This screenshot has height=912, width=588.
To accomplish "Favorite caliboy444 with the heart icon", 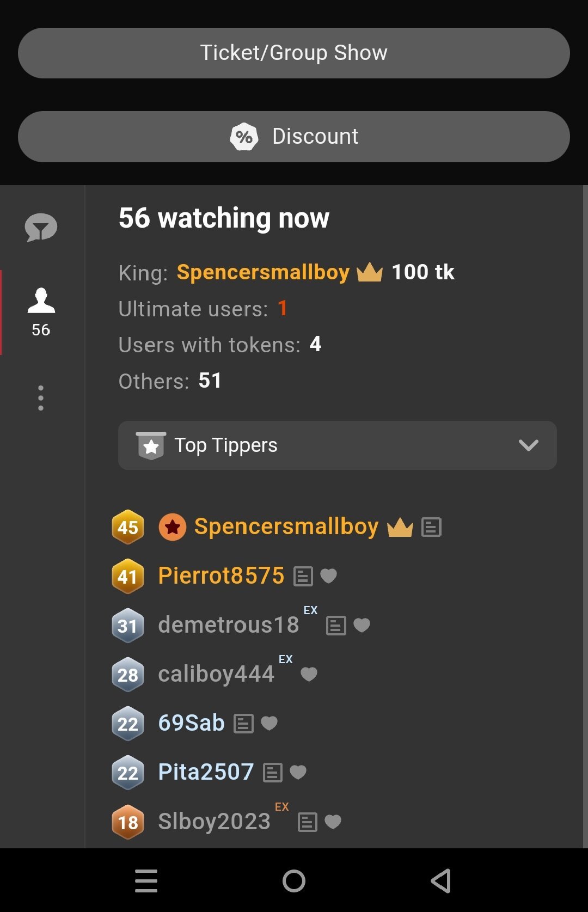I will 309,674.
